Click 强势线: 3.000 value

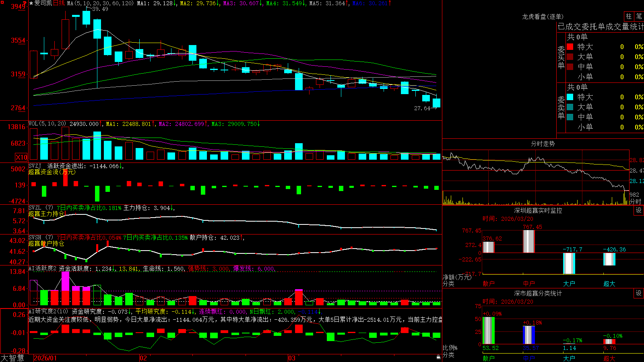coord(209,269)
